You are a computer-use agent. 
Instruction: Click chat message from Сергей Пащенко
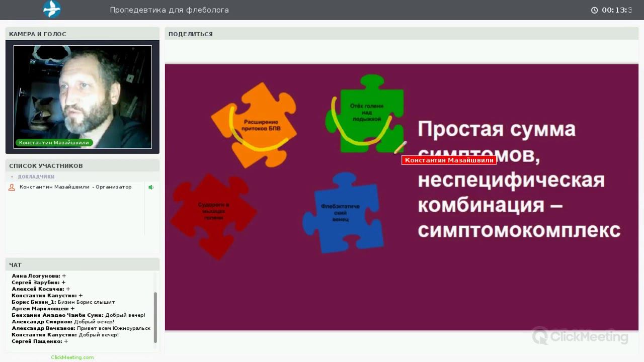click(x=40, y=341)
